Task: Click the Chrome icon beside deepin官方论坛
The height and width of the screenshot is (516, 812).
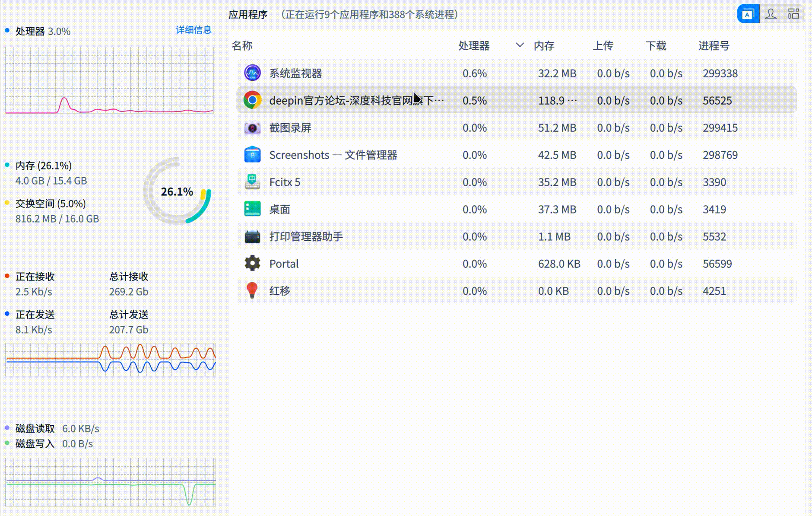Action: pyautogui.click(x=252, y=100)
